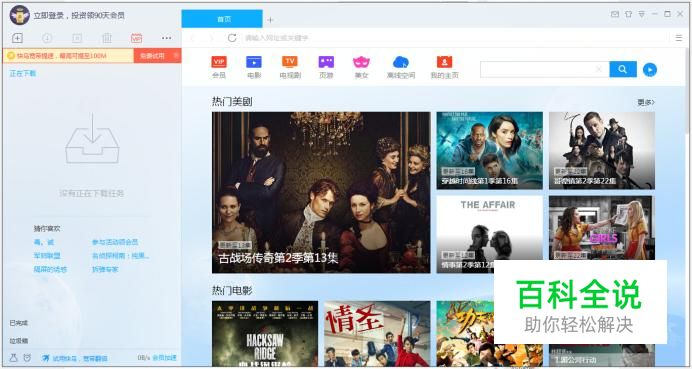Click the browser back arrow

coord(193,38)
